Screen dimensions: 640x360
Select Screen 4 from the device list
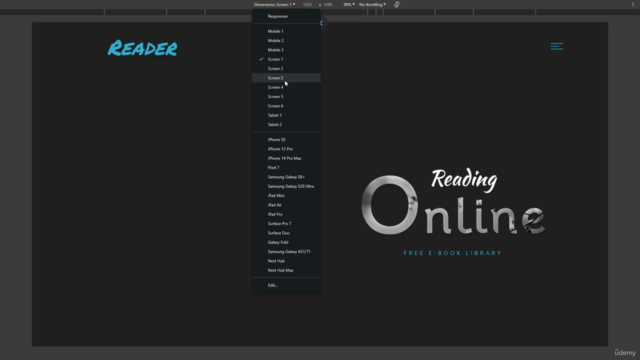tap(286, 87)
